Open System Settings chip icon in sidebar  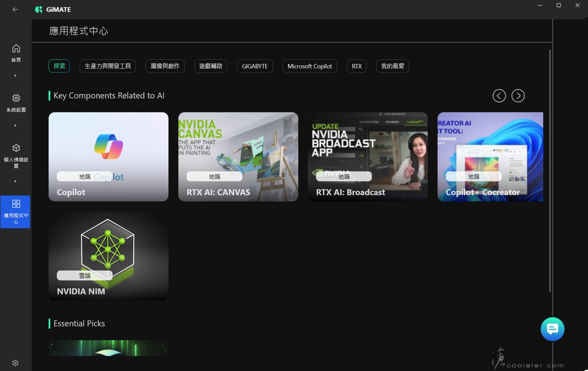[x=16, y=98]
